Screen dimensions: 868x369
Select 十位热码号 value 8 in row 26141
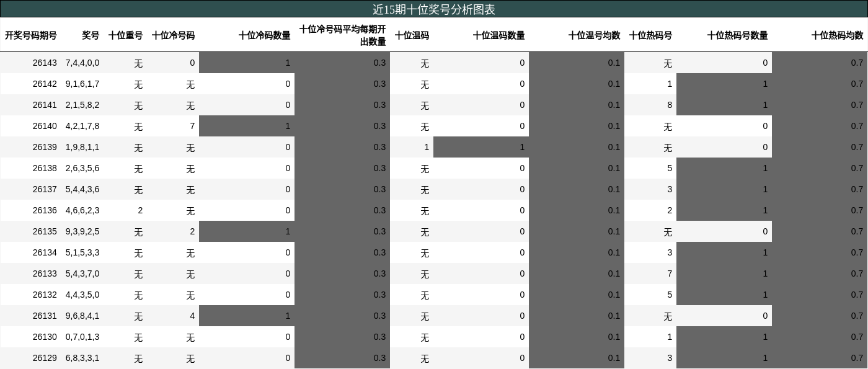click(670, 105)
